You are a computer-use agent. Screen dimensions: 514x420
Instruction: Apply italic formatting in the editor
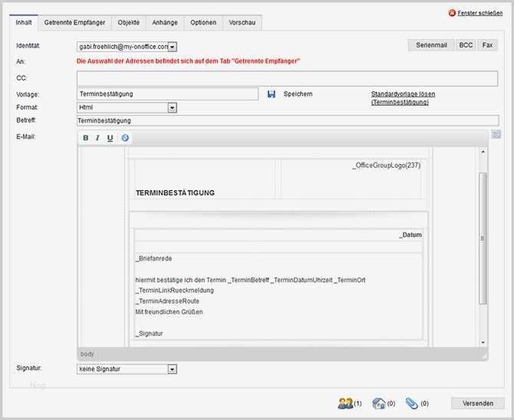click(x=97, y=138)
